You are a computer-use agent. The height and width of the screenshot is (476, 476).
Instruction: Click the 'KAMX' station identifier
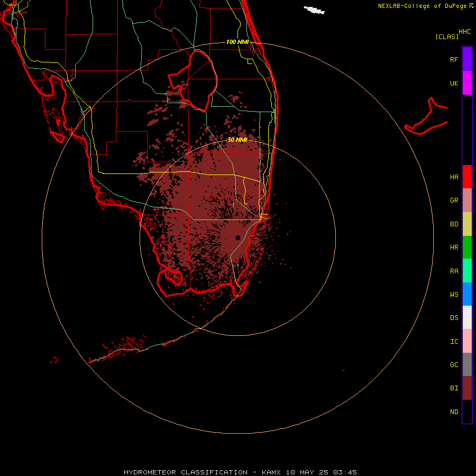click(271, 472)
